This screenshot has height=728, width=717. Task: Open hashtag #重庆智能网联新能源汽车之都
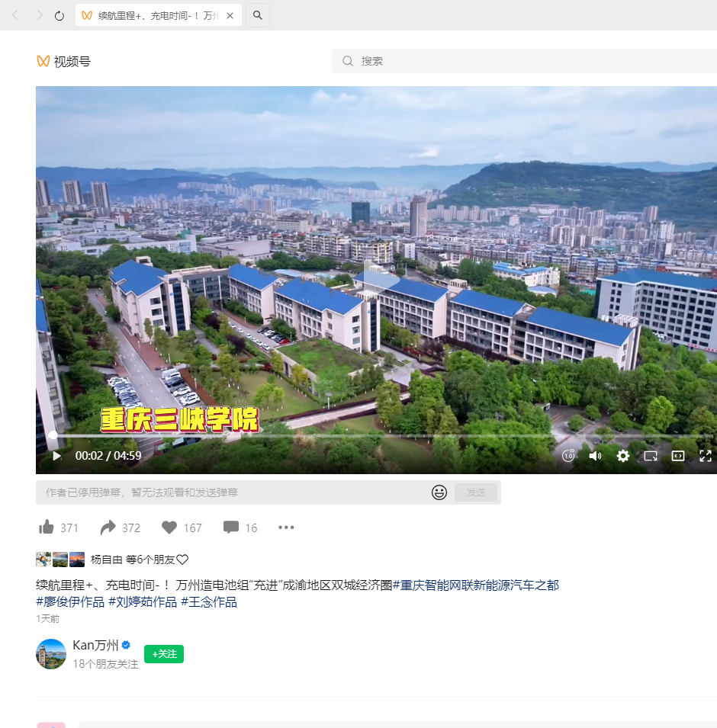(x=476, y=585)
